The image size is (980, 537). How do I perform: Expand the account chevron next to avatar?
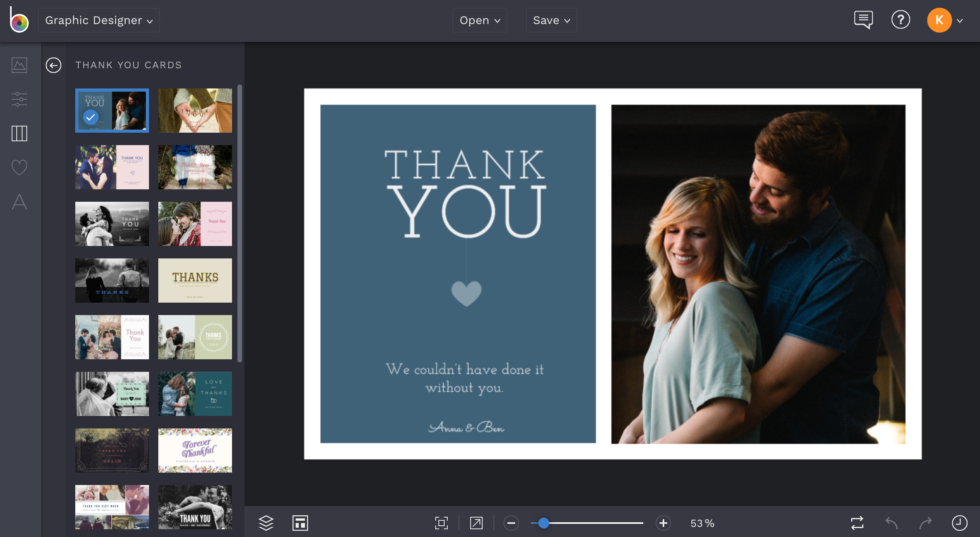coord(960,21)
